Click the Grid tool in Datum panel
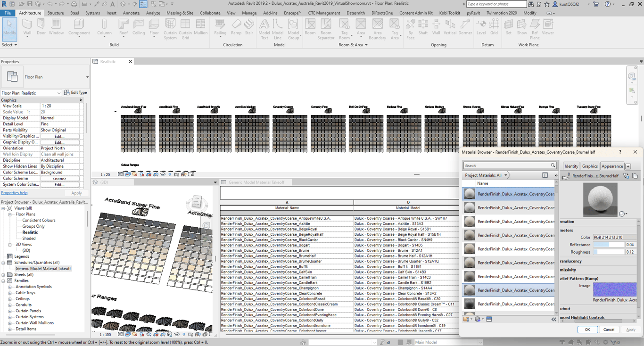Screen dimensions: 644x346 pos(494,27)
